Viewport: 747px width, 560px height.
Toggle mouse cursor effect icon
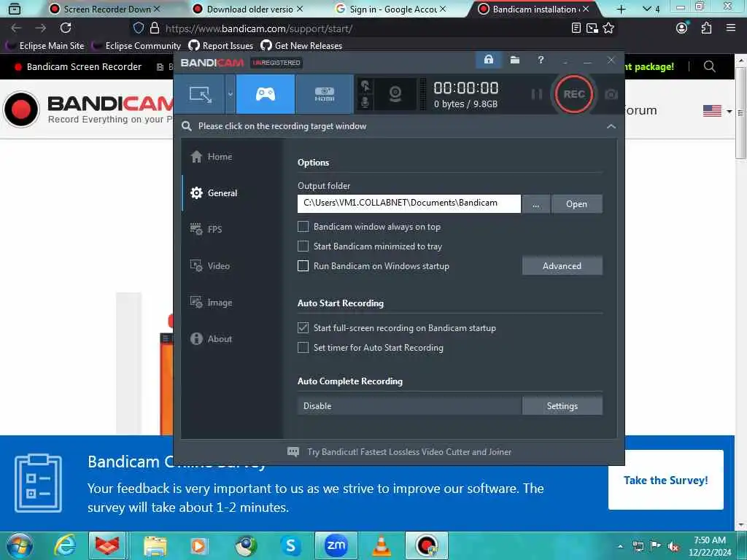click(x=365, y=87)
